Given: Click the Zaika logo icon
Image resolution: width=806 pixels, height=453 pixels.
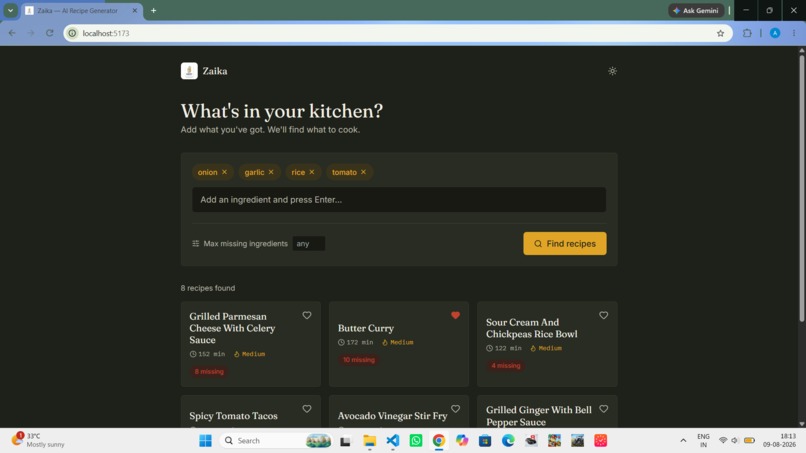Looking at the screenshot, I should pos(189,71).
